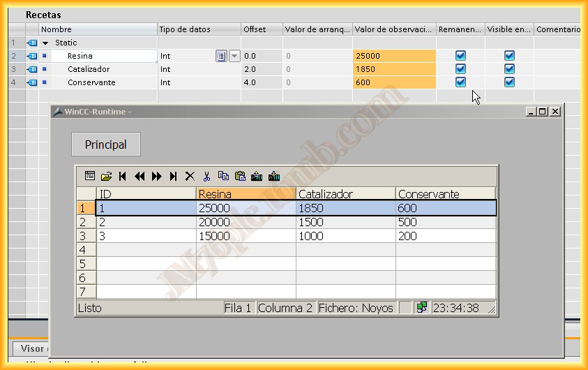Toggle Remanencia checkbox for Conservante row
This screenshot has width=588, height=370.
coord(460,82)
